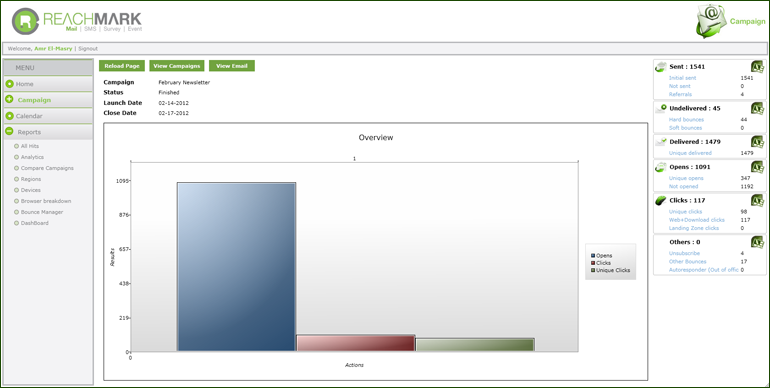This screenshot has height=388, width=770.
Task: Open Other Bounces link
Action: tap(688, 262)
